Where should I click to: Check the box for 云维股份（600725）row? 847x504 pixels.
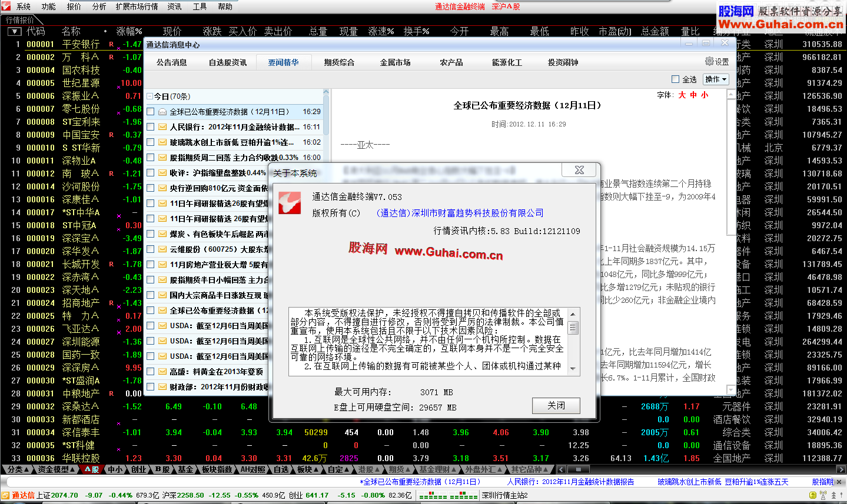[x=151, y=249]
